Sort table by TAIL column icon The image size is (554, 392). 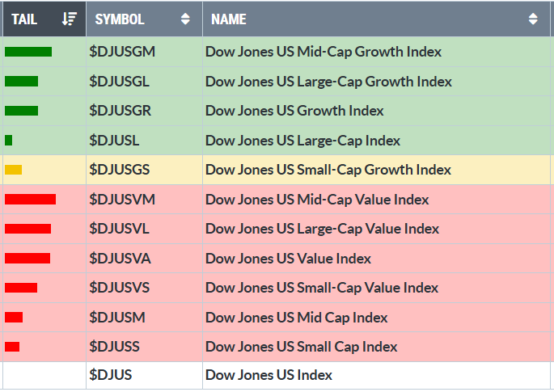70,19
